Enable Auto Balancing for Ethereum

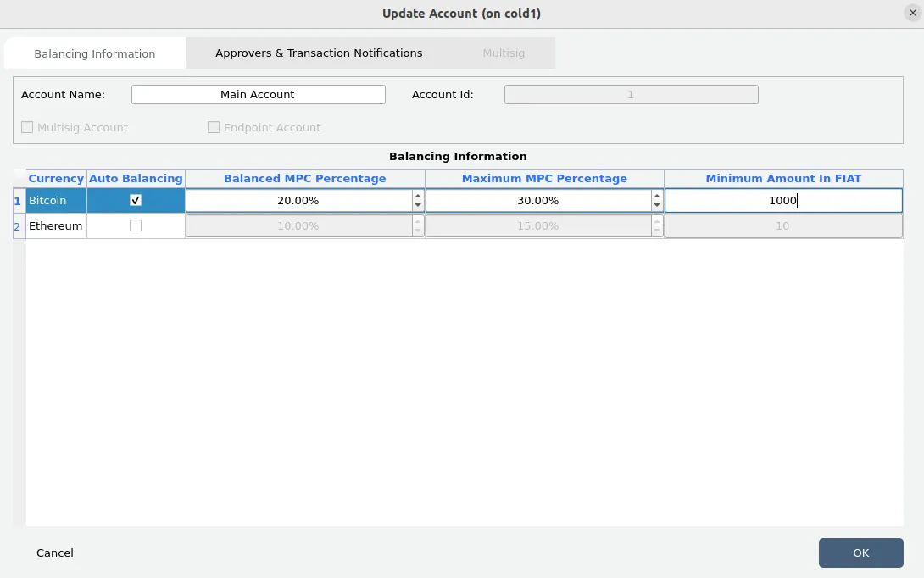coord(136,225)
